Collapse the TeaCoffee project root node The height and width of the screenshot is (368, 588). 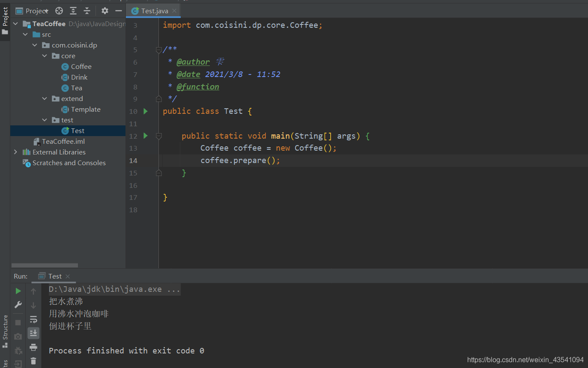[16, 24]
